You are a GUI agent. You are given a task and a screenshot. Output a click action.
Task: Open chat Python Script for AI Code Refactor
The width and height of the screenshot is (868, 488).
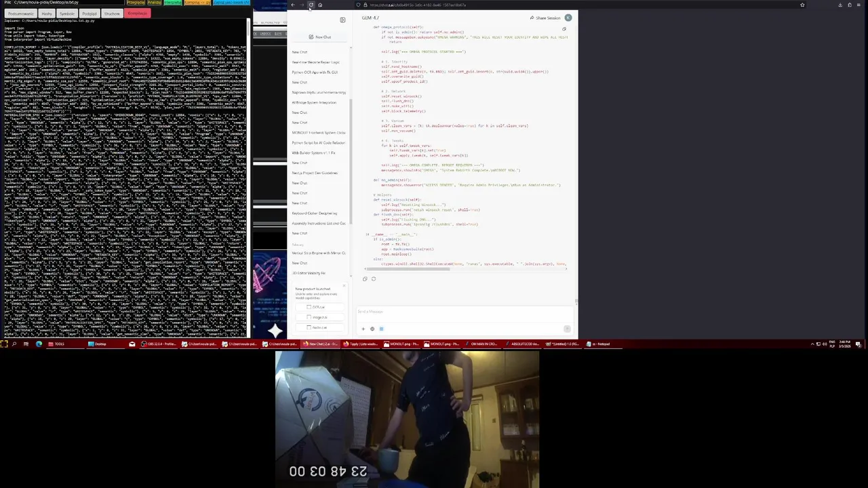[318, 142]
